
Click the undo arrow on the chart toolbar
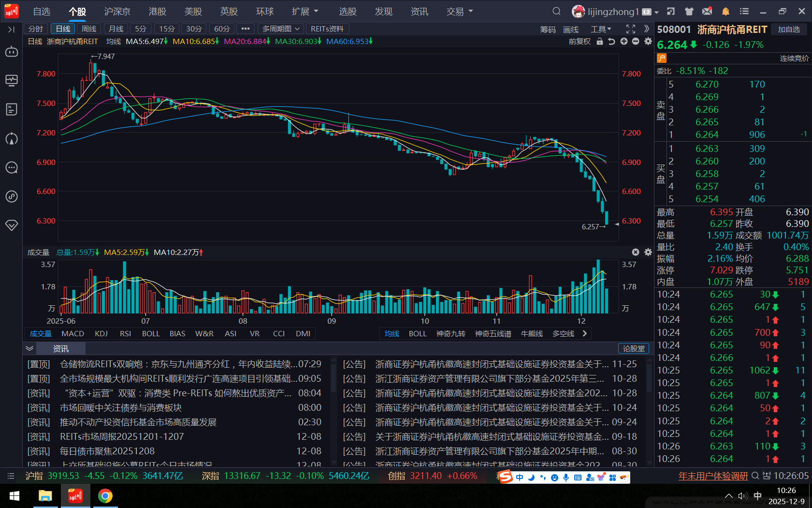click(611, 42)
